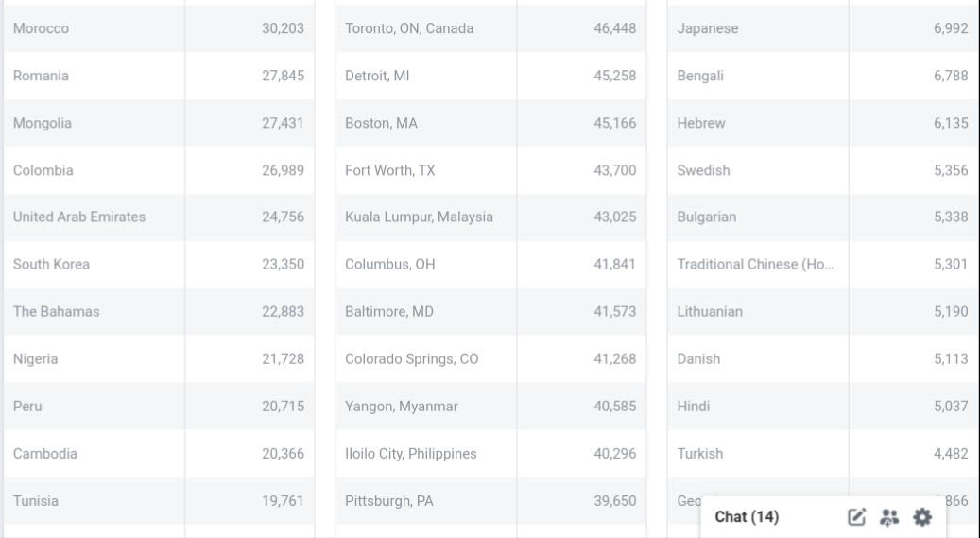The height and width of the screenshot is (538, 980).
Task: Select the Lithuanian language row
Action: [x=710, y=311]
